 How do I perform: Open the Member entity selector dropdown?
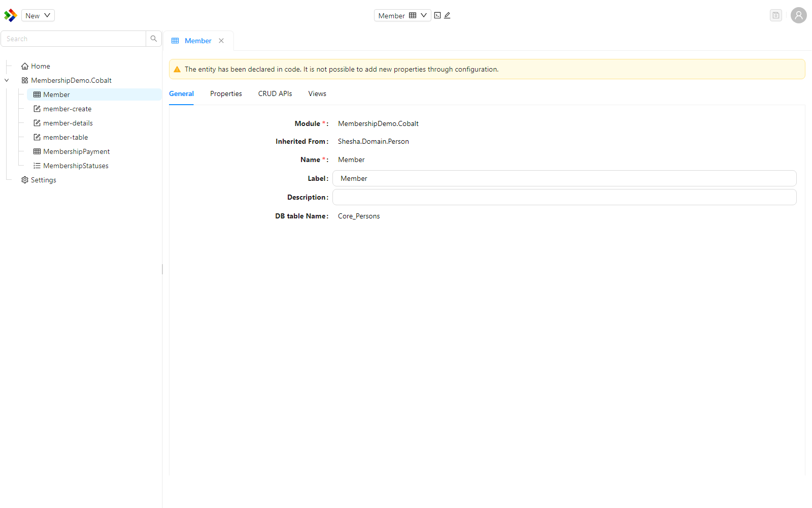coord(402,15)
